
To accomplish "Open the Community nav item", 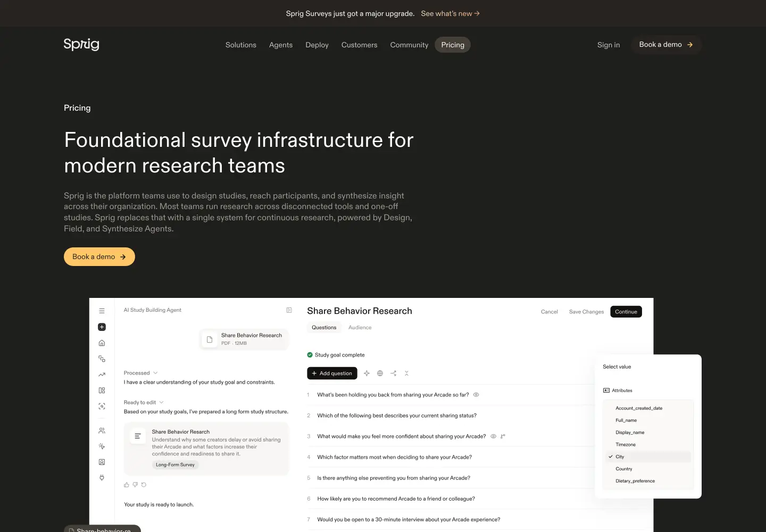I will tap(409, 45).
